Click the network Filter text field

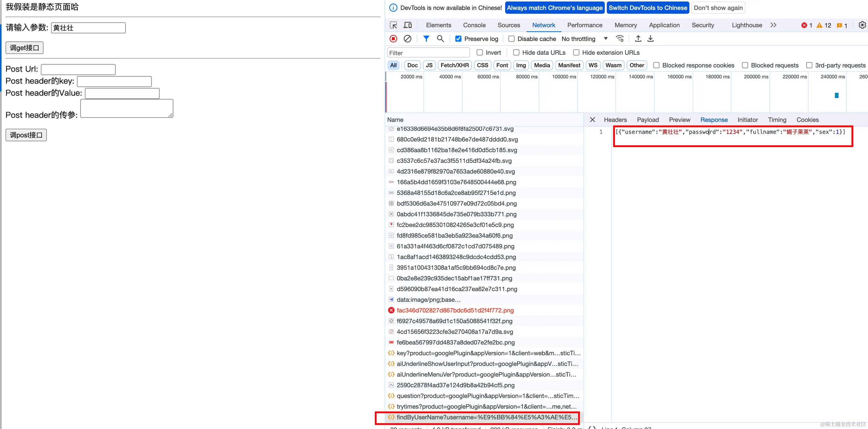click(428, 53)
